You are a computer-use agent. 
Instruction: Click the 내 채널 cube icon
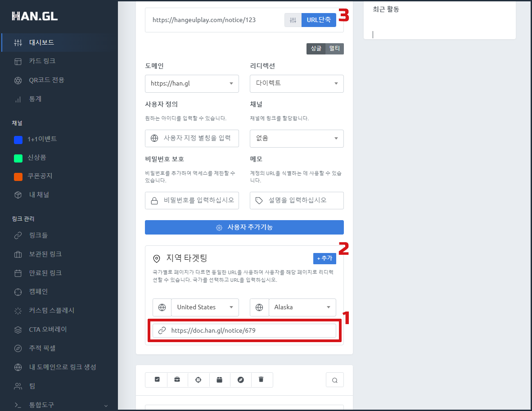(x=18, y=195)
